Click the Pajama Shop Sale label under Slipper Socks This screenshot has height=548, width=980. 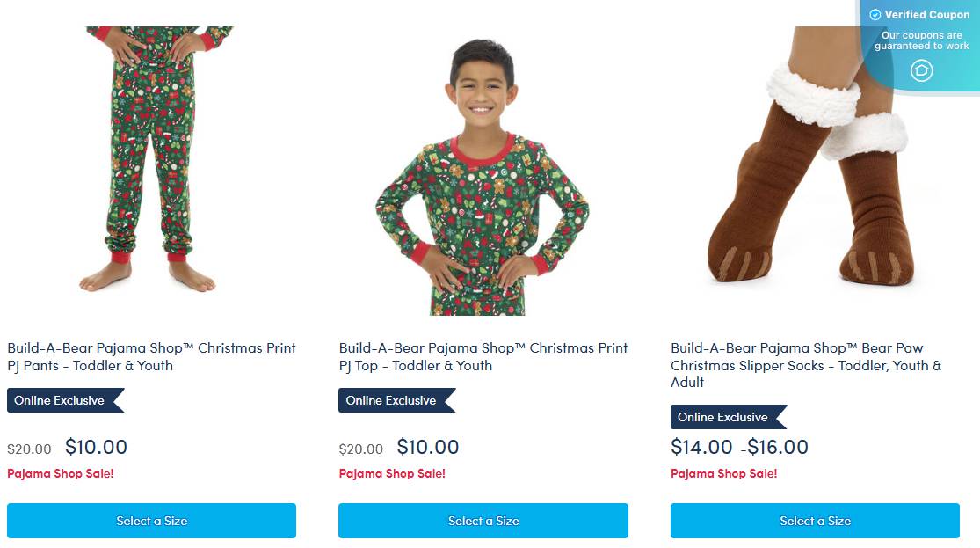723,473
